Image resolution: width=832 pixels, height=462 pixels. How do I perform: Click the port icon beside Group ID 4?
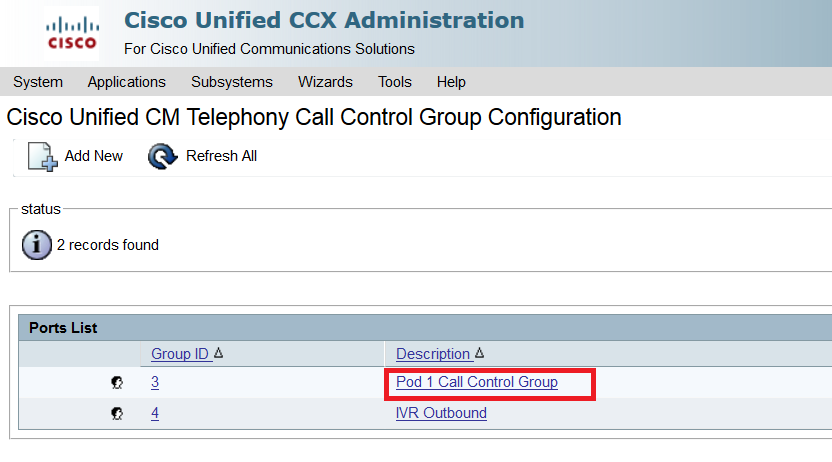[x=117, y=413]
